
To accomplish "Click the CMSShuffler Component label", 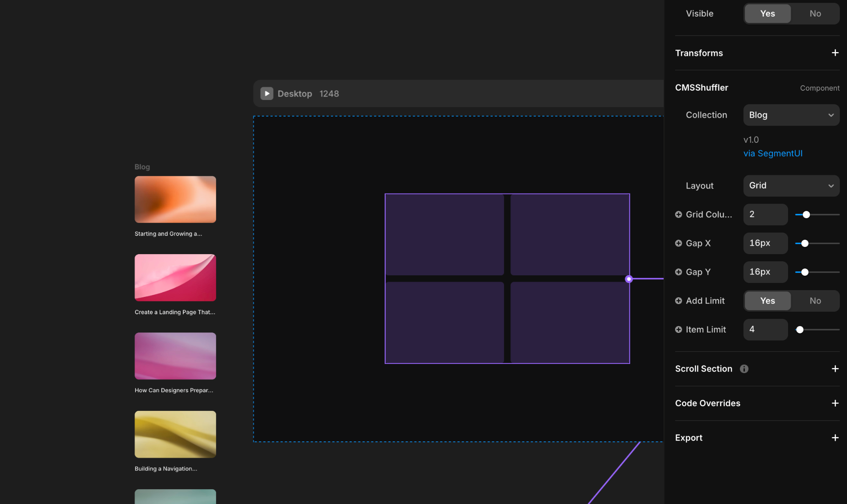I will [x=819, y=88].
